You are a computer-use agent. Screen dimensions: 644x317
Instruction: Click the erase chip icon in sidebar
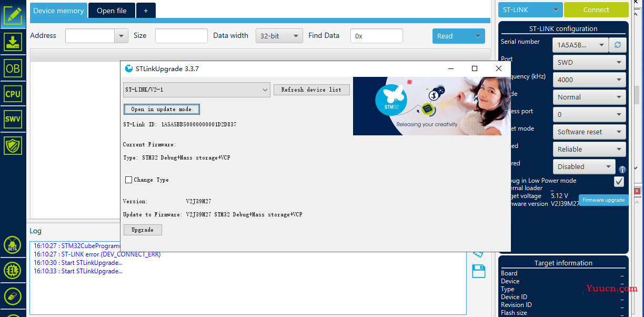[x=13, y=296]
